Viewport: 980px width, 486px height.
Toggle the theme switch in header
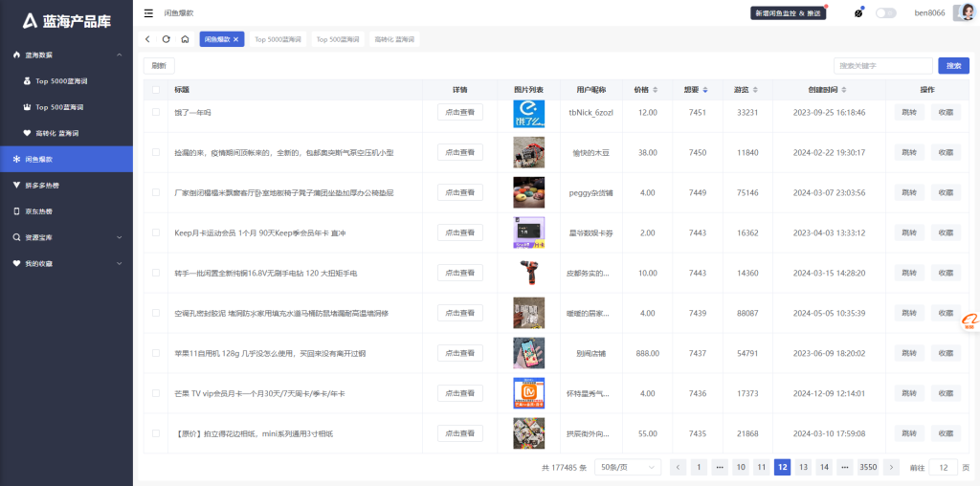[885, 13]
